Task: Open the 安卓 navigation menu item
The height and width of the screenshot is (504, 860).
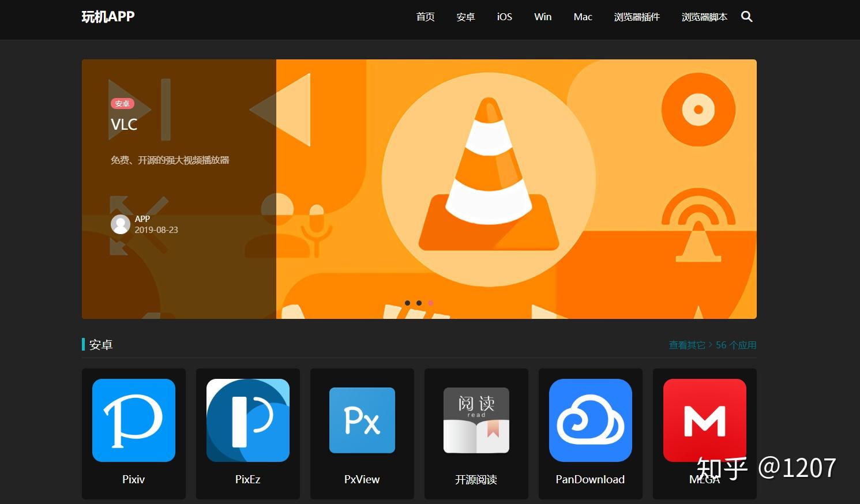Action: 465,17
